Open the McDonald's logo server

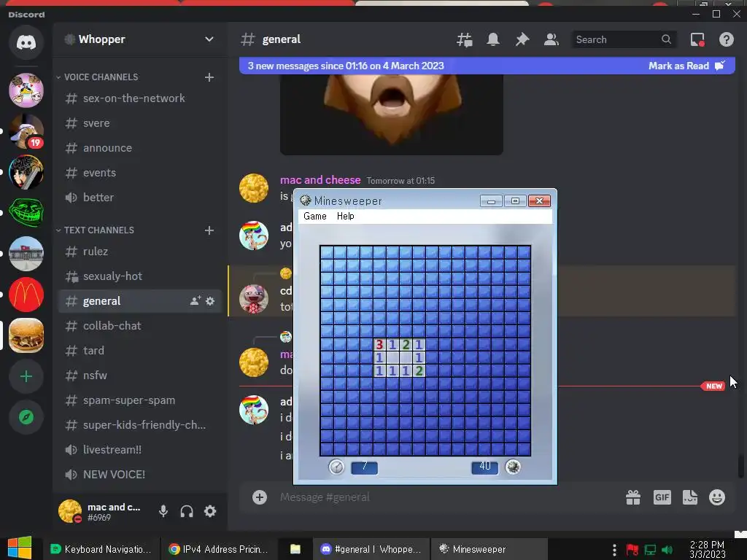click(26, 295)
